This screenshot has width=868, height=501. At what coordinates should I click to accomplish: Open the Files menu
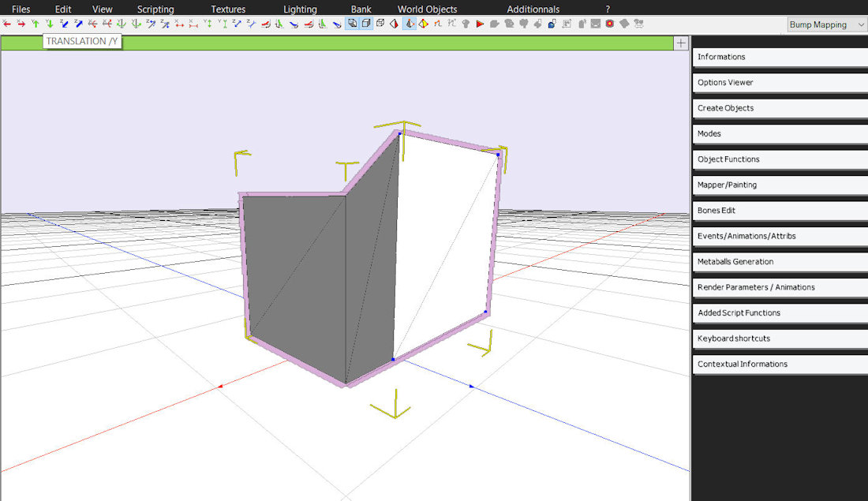pyautogui.click(x=21, y=9)
